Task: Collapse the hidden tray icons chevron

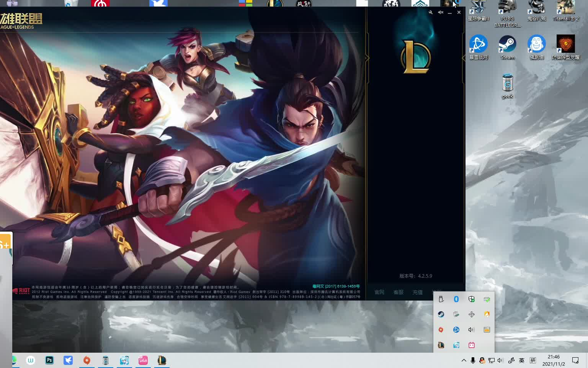Action: tap(464, 360)
